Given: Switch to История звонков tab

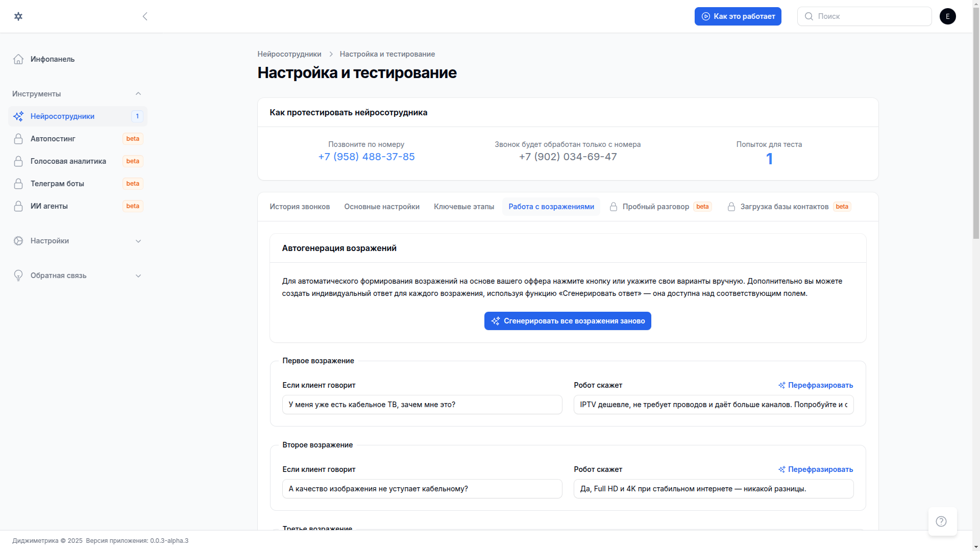Looking at the screenshot, I should [300, 207].
